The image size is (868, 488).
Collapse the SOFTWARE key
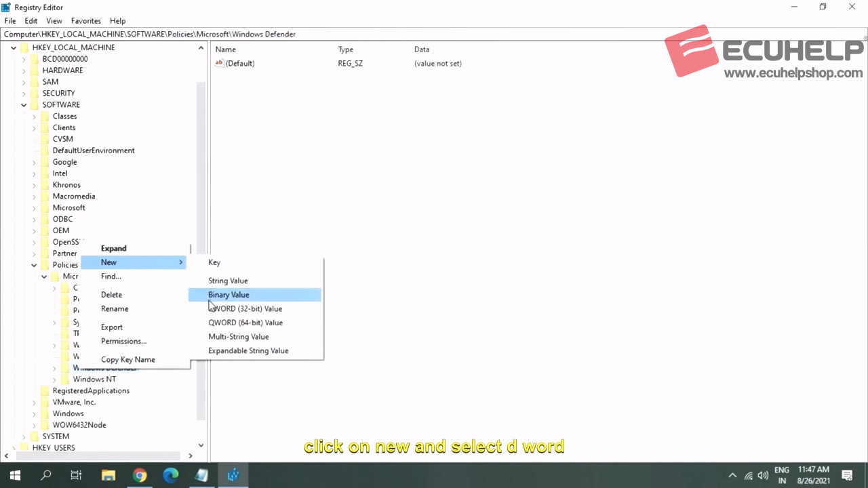[24, 105]
